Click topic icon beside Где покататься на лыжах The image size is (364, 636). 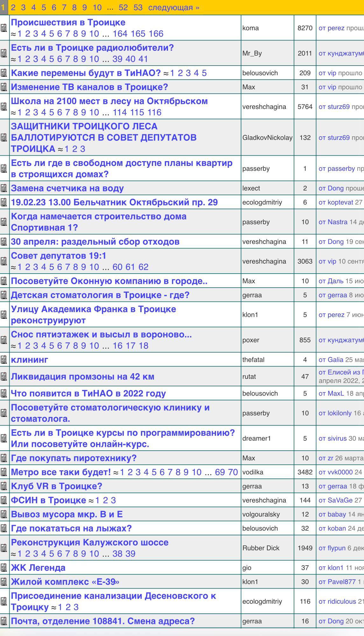pos(4,528)
